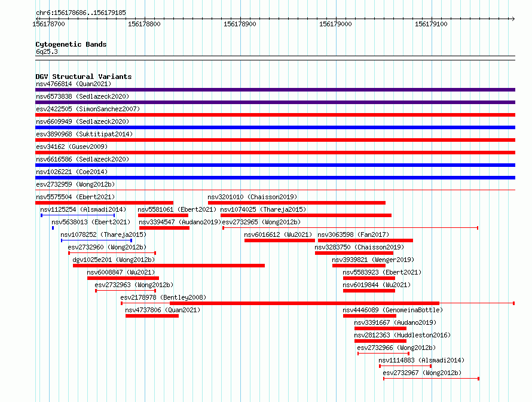The image size is (532, 402).
Task: Click nsv5583923 (Ebert2021) label
Action: click(382, 272)
